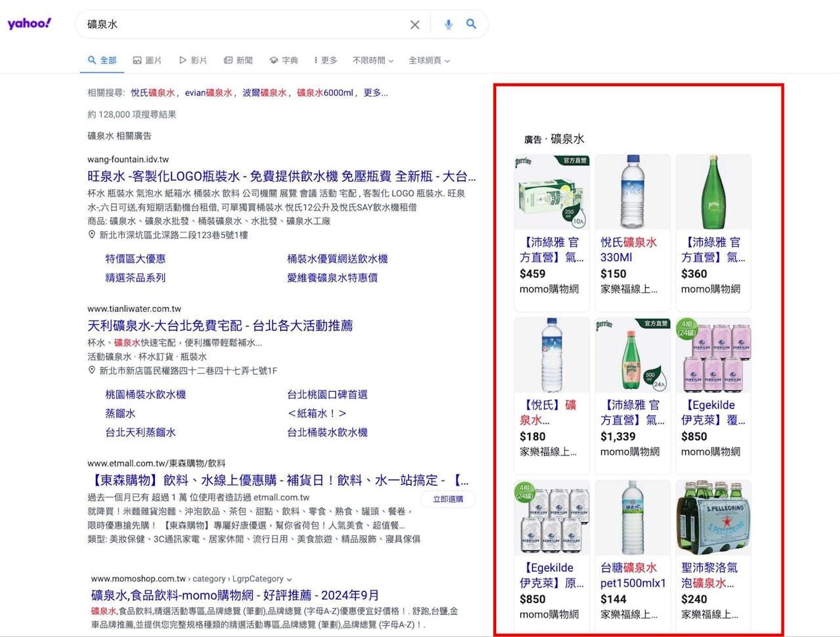The image size is (840, 637).
Task: Open the green Perrier glass bottle image $360
Action: [713, 192]
